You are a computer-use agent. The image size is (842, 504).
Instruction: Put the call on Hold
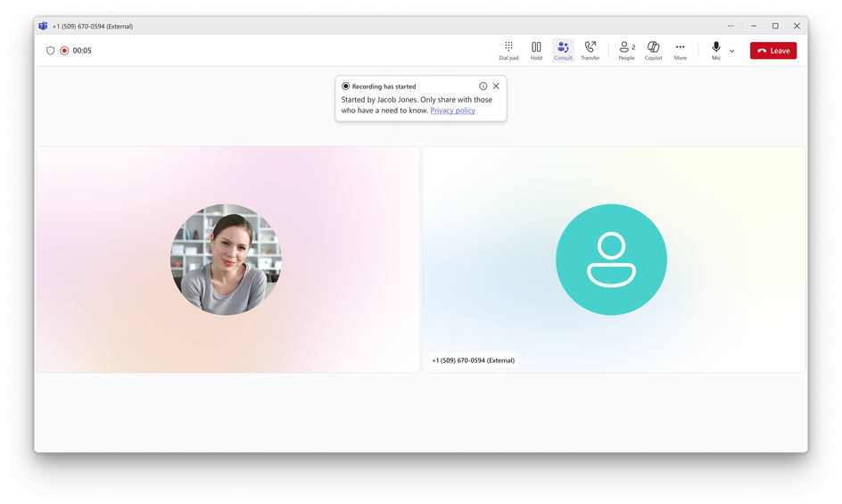[x=536, y=51]
